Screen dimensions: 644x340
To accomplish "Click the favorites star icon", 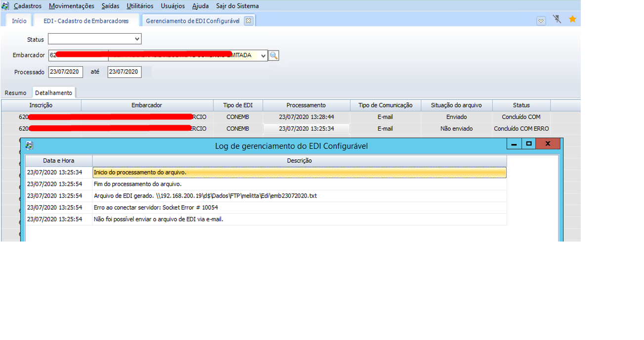I will [x=572, y=19].
